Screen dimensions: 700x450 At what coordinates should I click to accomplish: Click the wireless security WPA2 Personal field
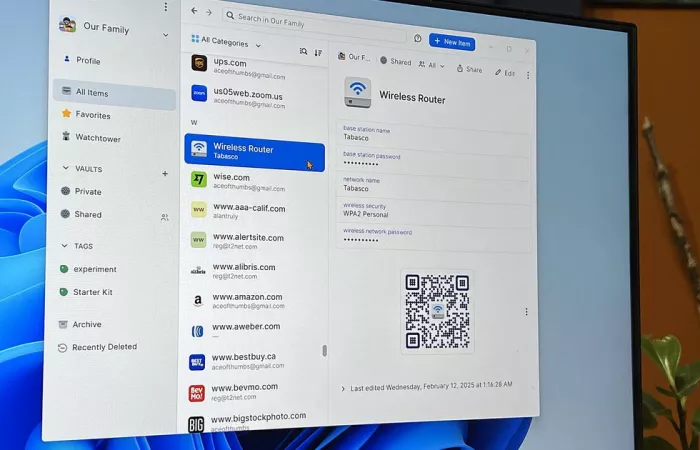433,211
